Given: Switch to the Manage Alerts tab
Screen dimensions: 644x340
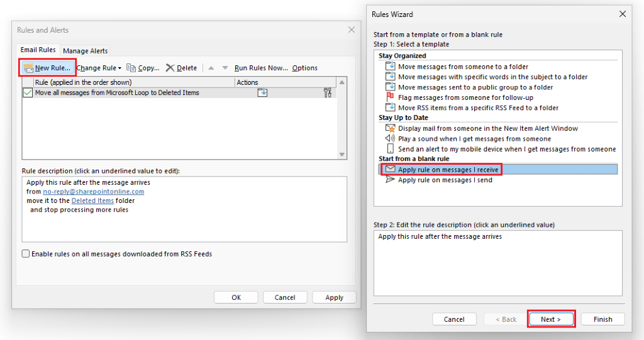Looking at the screenshot, I should point(86,51).
